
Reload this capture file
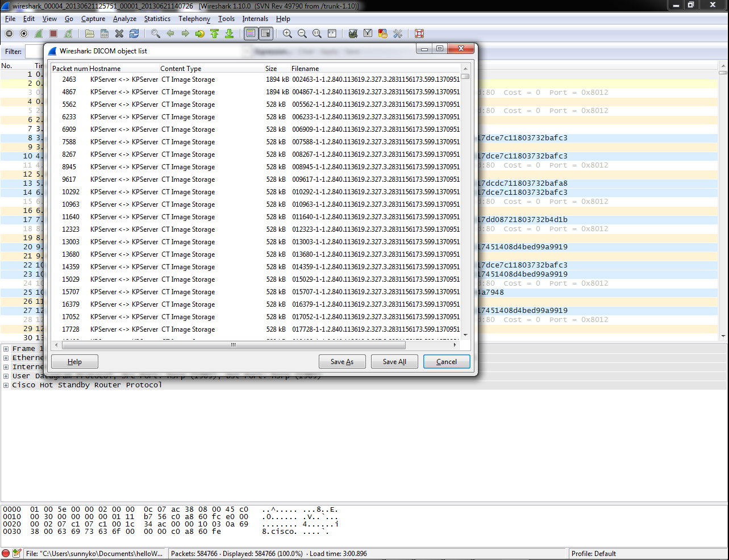(x=134, y=34)
